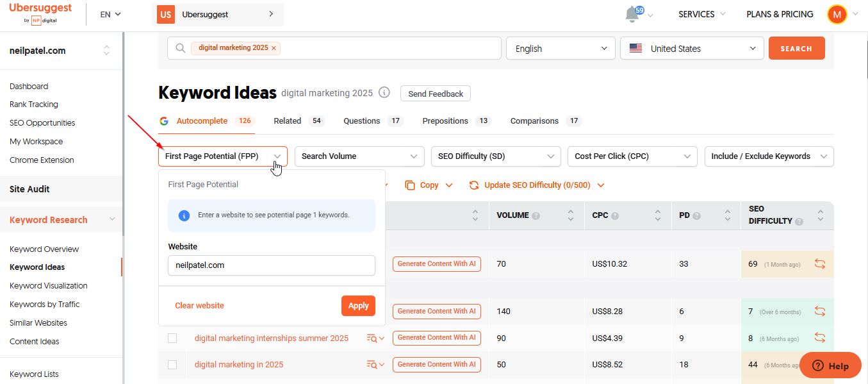Open Rank Tracking in the sidebar
Viewport: 868px width, 384px height.
click(34, 104)
